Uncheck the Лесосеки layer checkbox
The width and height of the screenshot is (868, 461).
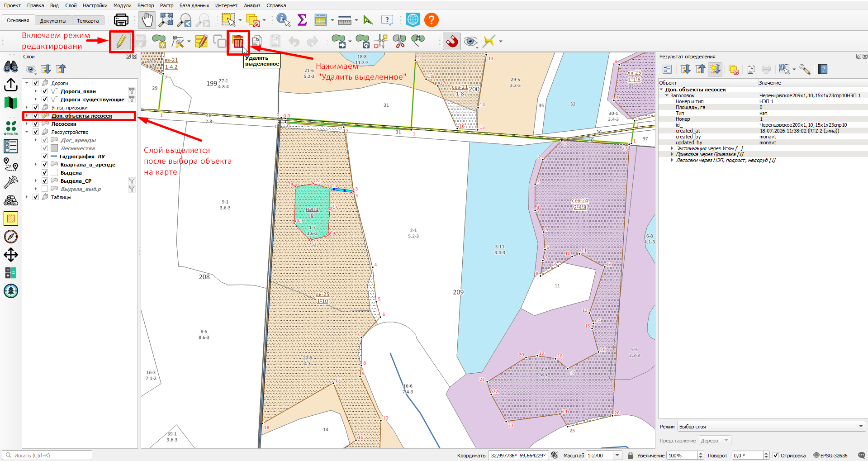(36, 124)
